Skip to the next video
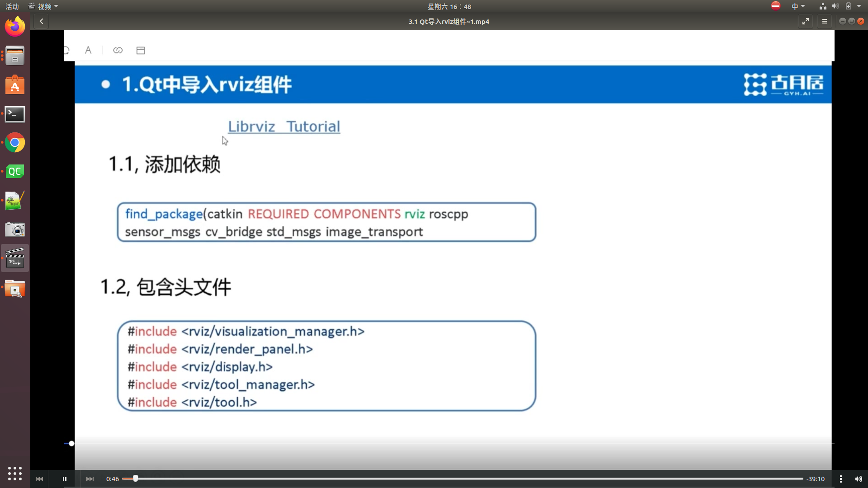Screen dimensions: 868x488 point(90,479)
